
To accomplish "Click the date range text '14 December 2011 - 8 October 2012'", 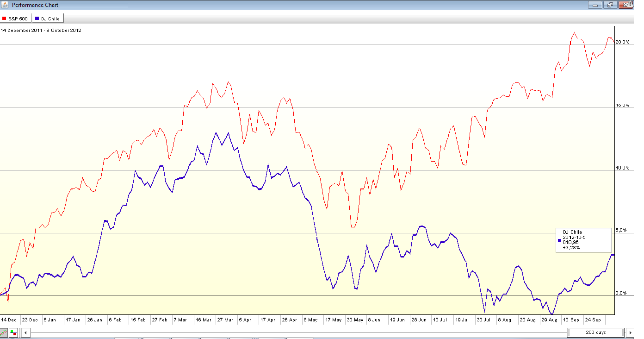I will 41,31.
